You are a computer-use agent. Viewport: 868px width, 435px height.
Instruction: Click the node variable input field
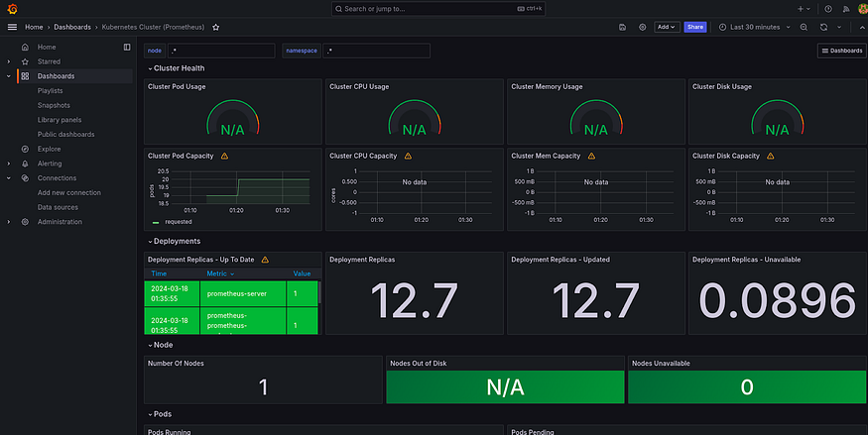pos(221,51)
